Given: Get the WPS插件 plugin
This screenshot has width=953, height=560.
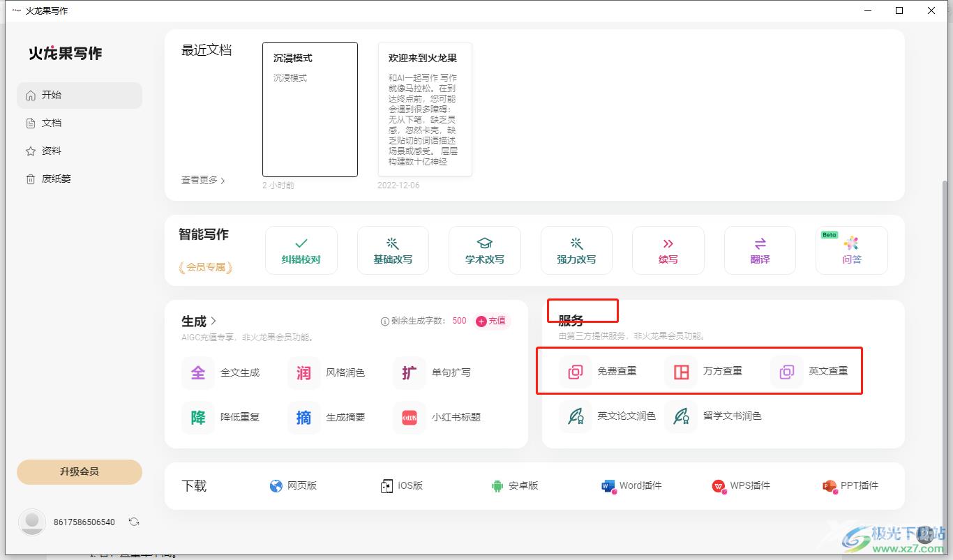Looking at the screenshot, I should pos(741,485).
